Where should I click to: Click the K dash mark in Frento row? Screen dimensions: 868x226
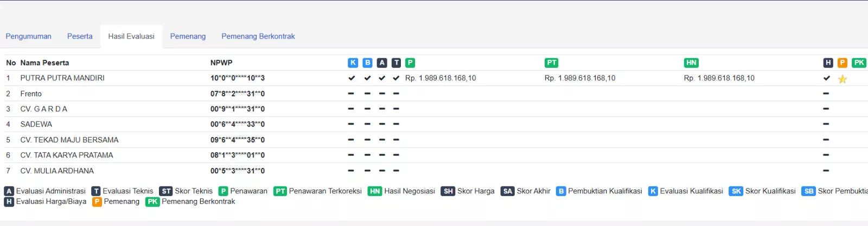click(351, 93)
